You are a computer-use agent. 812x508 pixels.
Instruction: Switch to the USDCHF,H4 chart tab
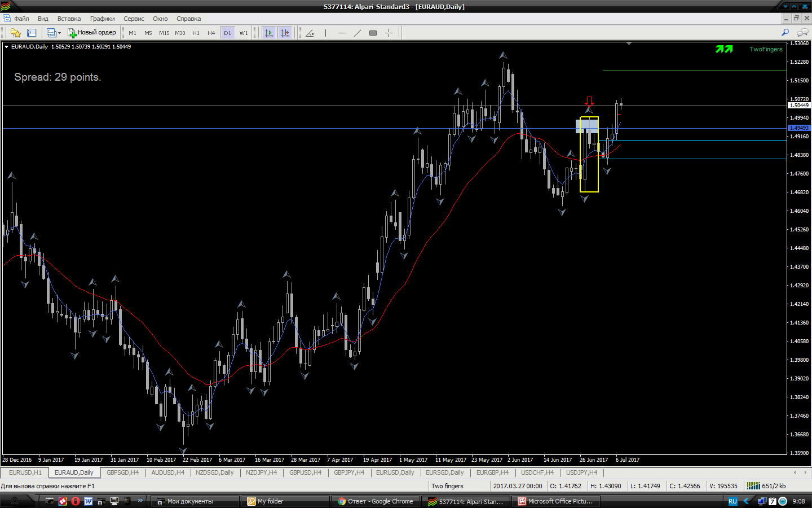pos(537,473)
